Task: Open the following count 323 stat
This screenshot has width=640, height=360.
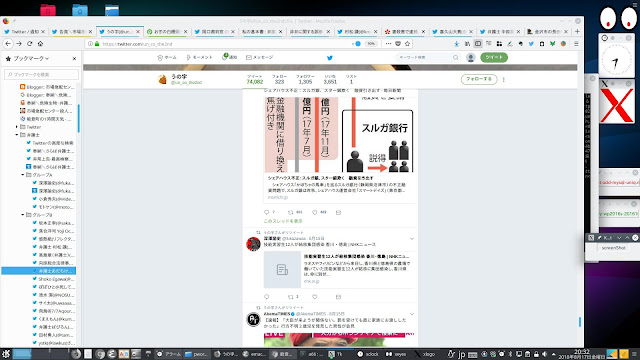Action: 279,79
